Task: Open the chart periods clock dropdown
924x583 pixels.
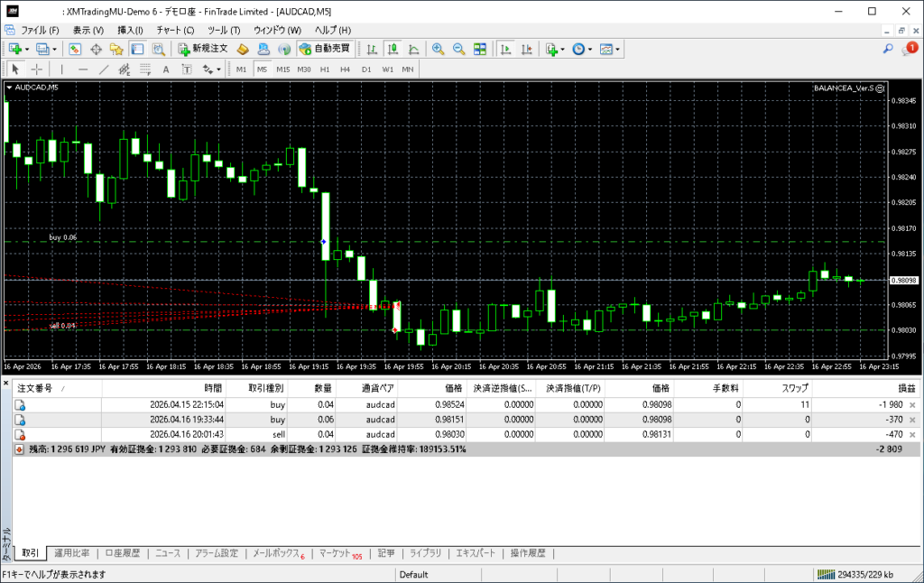Action: click(589, 49)
